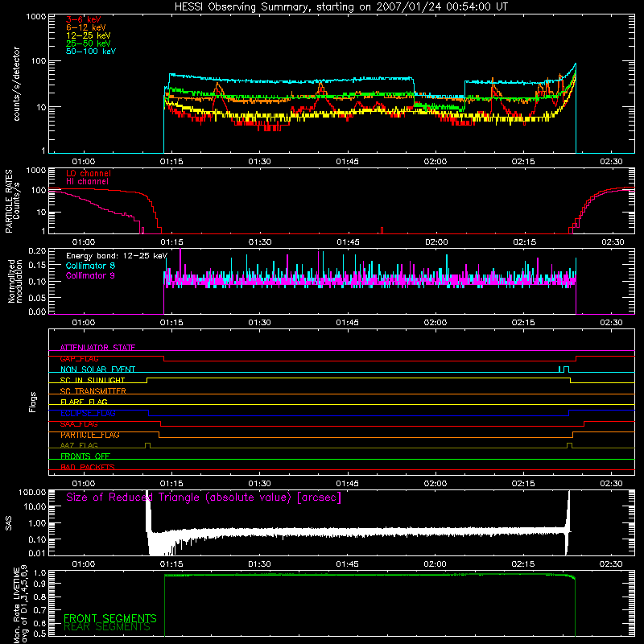Click 02:15 tick under the flags panel

[523, 484]
